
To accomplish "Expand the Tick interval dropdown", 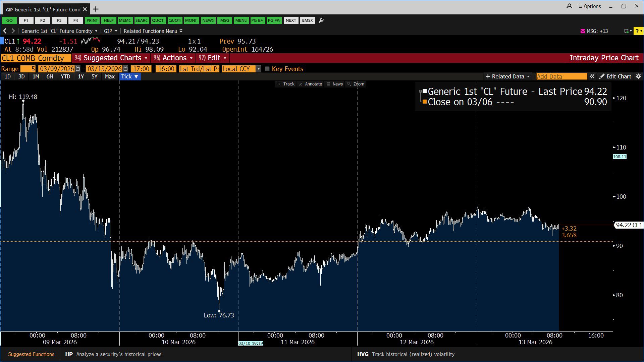I will tap(130, 76).
